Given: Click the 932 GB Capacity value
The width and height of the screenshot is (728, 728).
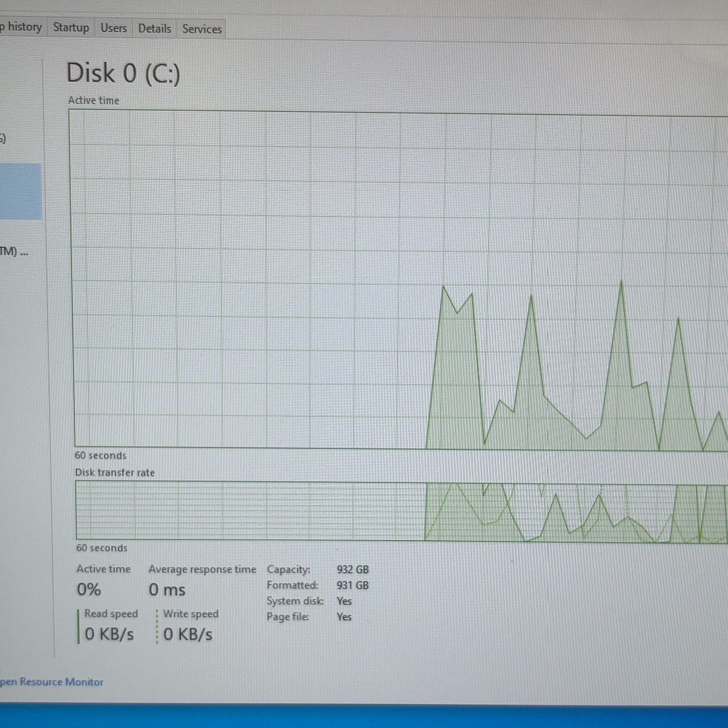Looking at the screenshot, I should click(x=353, y=569).
